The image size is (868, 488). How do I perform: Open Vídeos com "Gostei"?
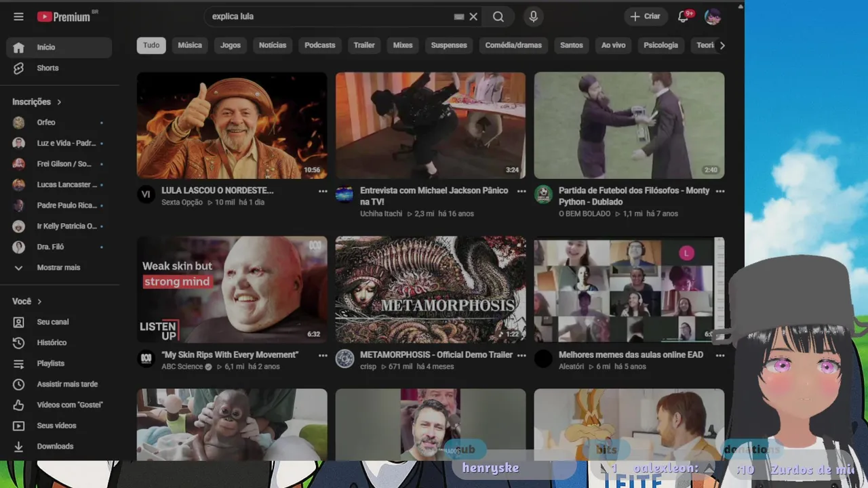59,405
